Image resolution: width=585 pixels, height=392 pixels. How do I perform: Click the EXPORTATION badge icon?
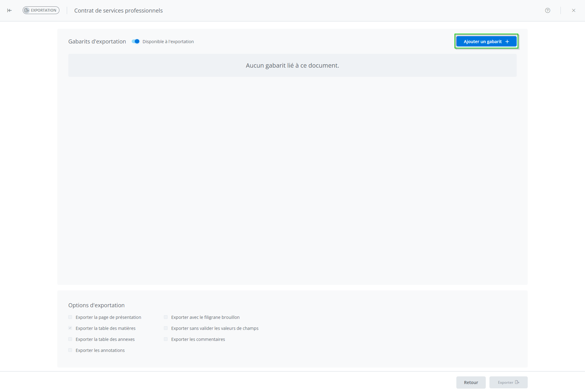[27, 10]
